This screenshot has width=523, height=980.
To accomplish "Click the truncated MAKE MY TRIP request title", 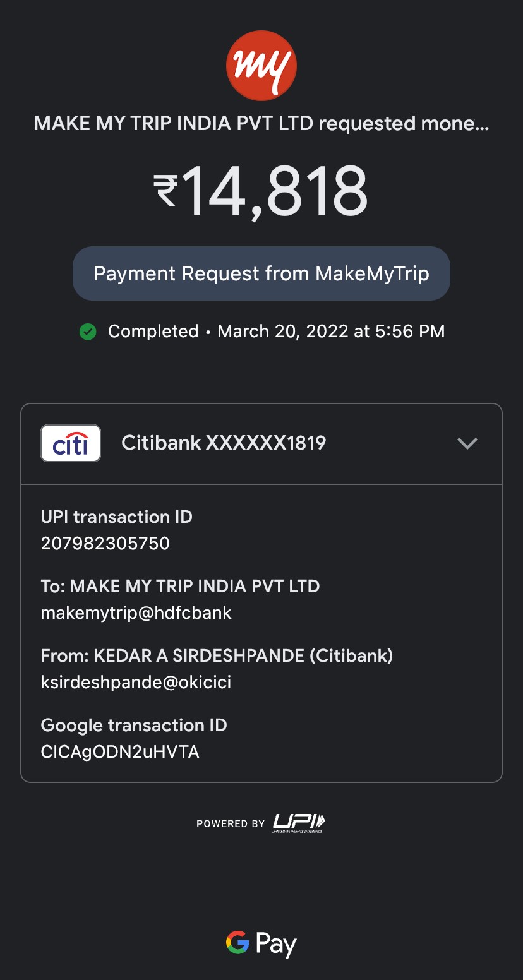I will tap(261, 123).
